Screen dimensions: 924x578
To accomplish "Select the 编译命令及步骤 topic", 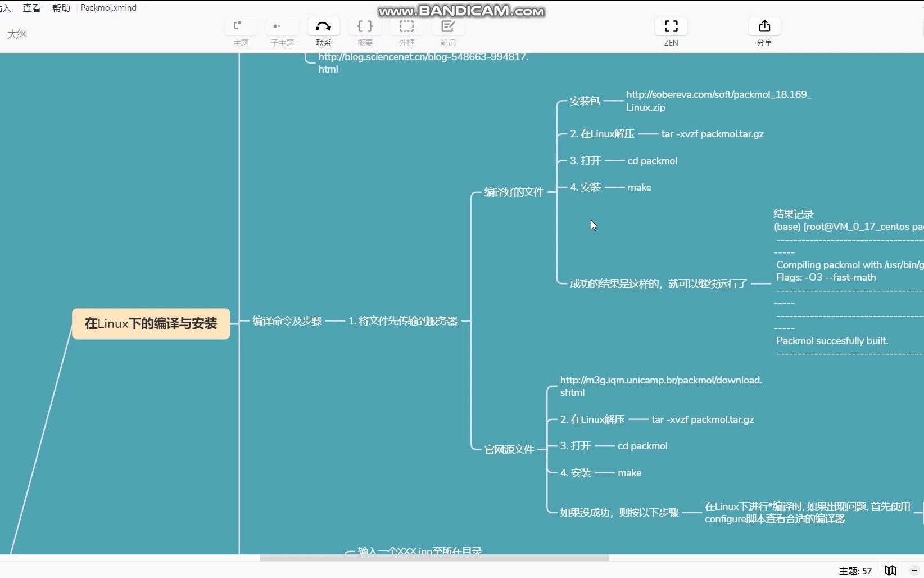I will [x=287, y=320].
